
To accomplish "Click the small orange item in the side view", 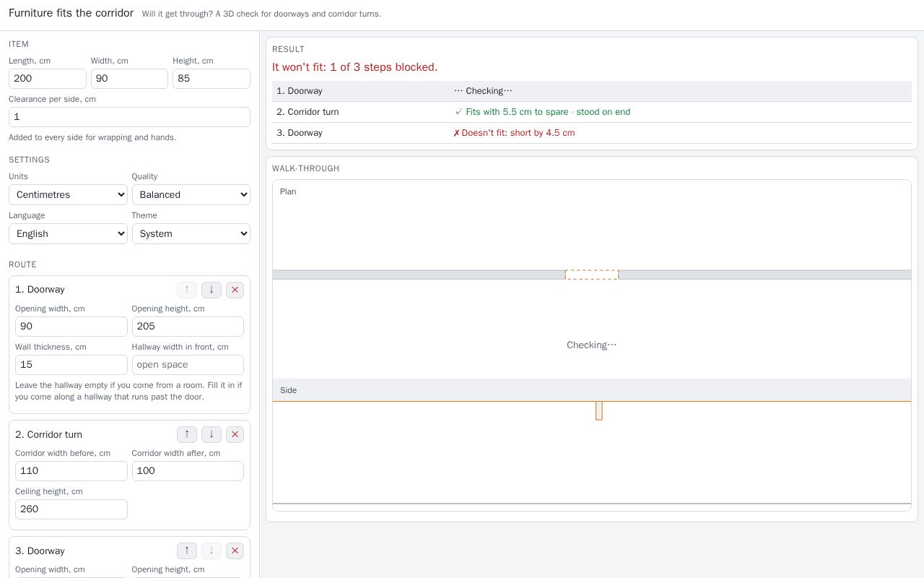I will click(599, 410).
